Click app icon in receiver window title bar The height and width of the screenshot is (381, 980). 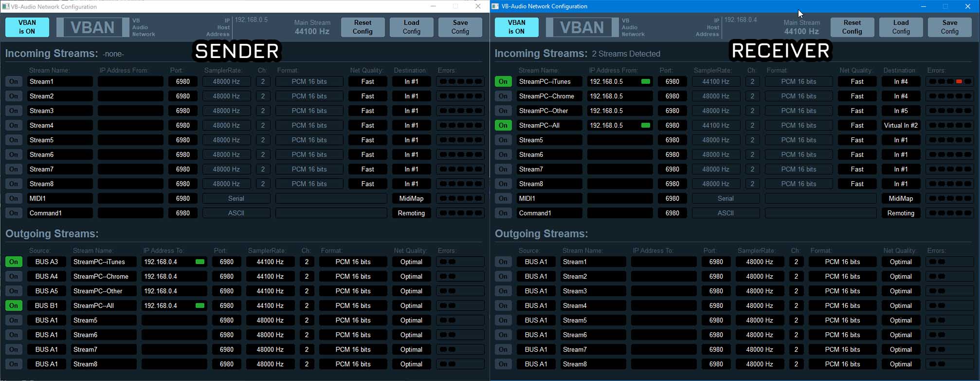click(x=495, y=6)
